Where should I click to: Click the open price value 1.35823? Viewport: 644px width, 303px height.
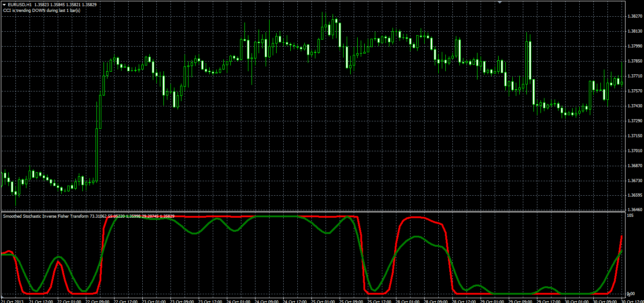click(42, 5)
